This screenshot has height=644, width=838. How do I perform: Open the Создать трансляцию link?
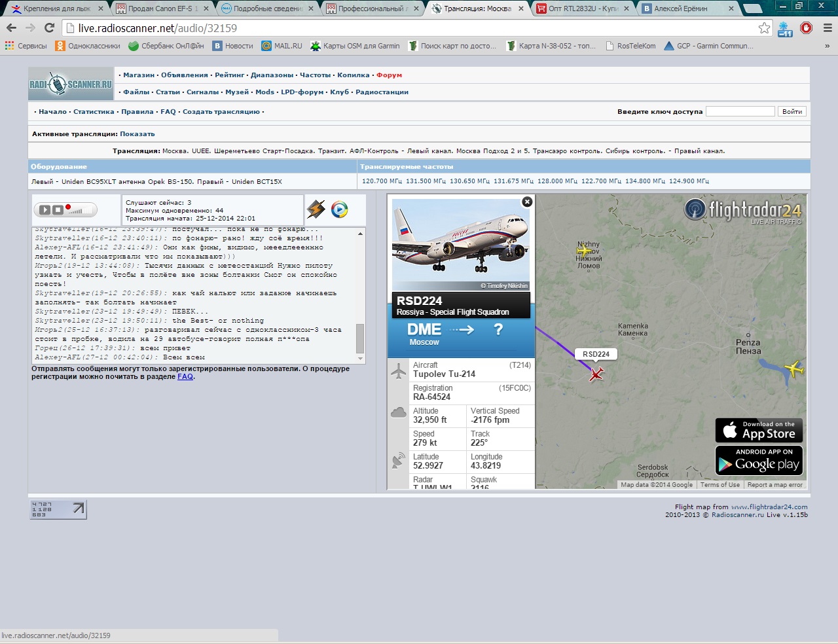(x=221, y=112)
